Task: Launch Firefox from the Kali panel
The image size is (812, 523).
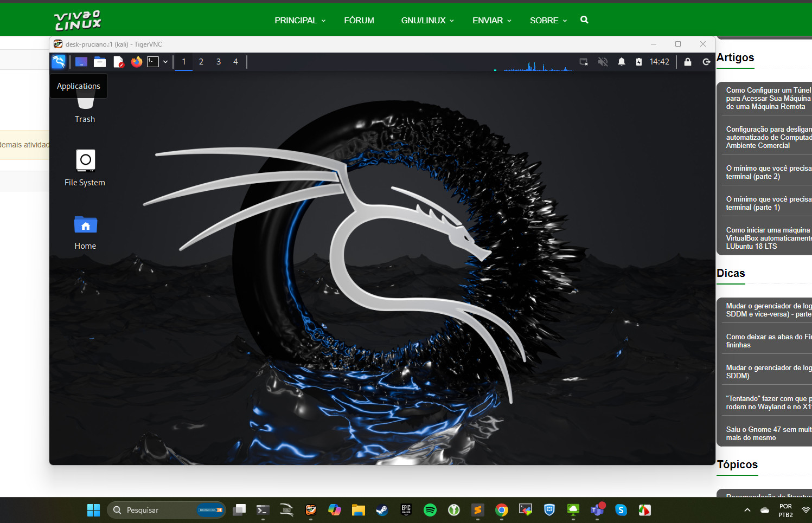Action: 137,62
